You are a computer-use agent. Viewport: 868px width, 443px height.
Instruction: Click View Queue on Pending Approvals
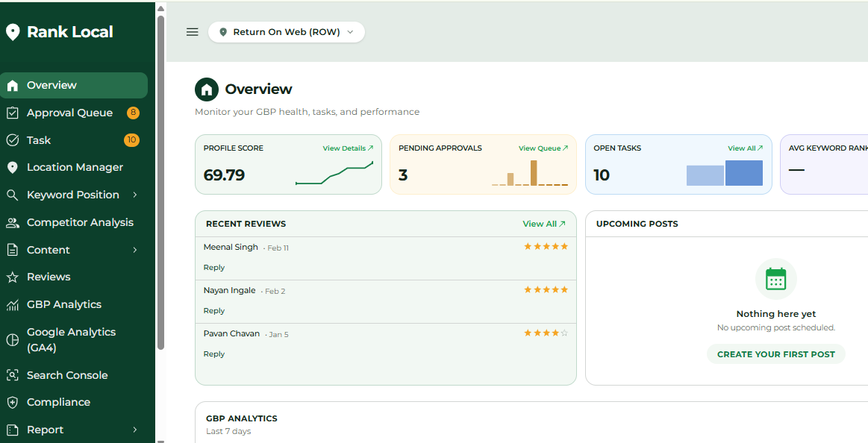[x=543, y=148]
